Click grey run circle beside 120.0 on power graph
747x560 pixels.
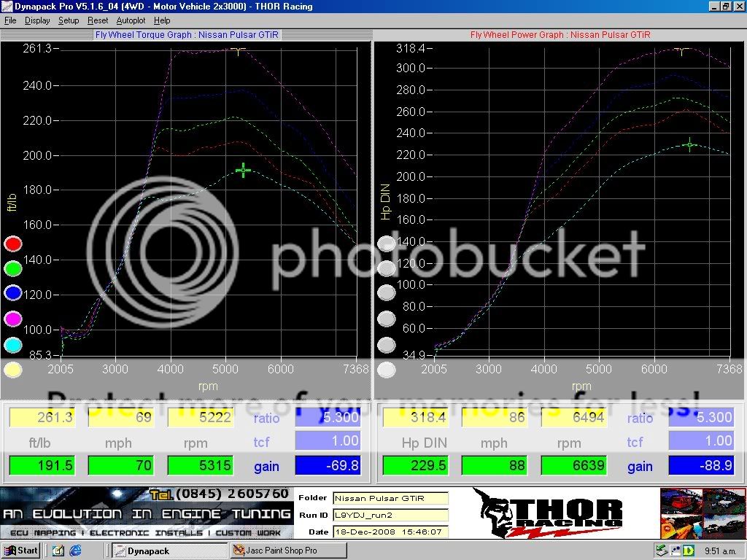point(387,268)
